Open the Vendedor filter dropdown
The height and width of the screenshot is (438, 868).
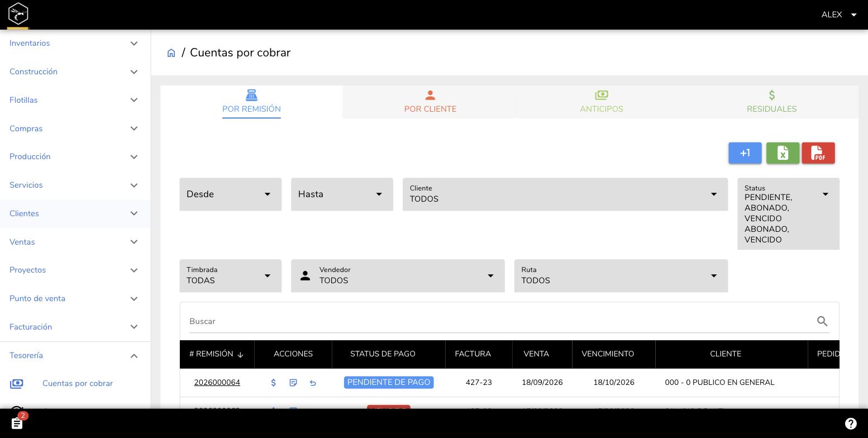398,276
